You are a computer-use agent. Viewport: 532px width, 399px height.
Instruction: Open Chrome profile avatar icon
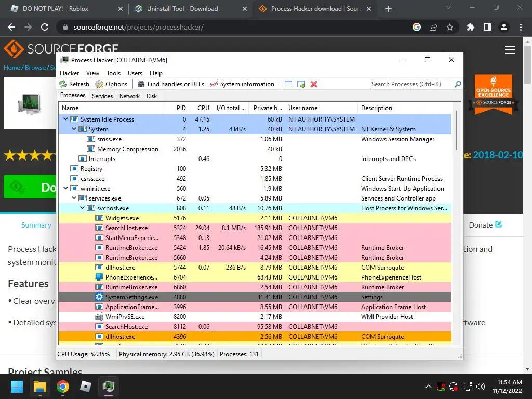click(504, 27)
